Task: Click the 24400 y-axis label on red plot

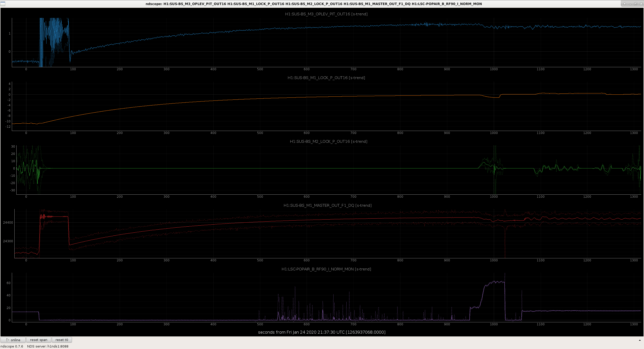Action: tap(8, 223)
